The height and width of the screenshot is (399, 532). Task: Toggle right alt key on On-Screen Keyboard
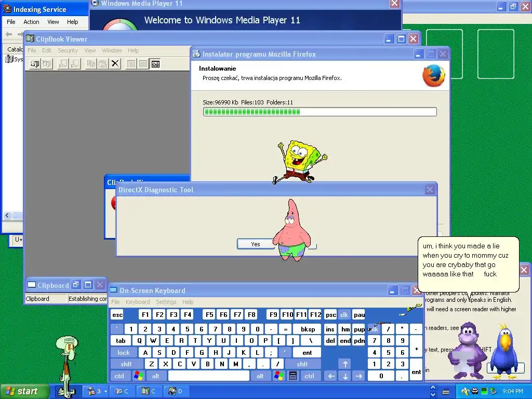pos(260,376)
